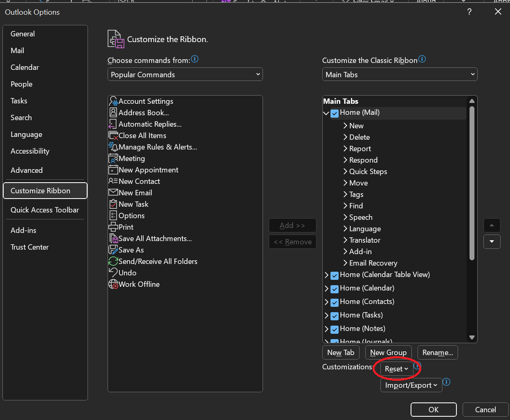The height and width of the screenshot is (420, 510).
Task: Uncheck the Home (Mail) checkbox
Action: [335, 113]
